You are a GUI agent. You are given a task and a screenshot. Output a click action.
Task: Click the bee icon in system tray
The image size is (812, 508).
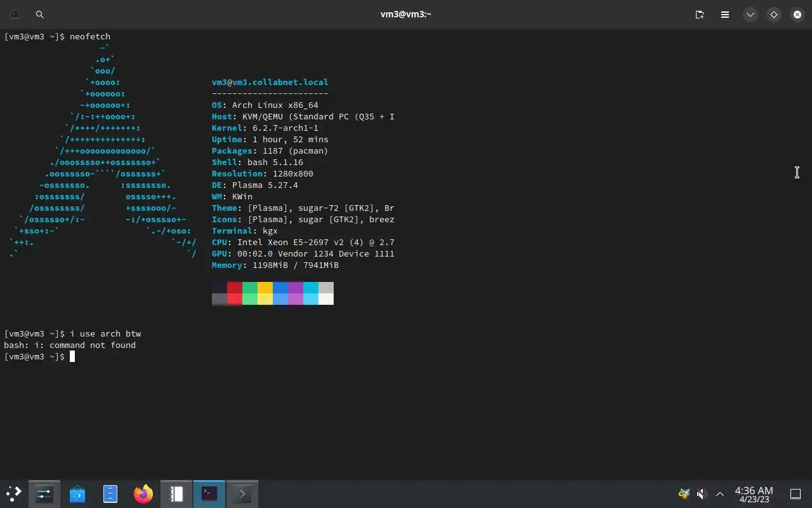pos(684,493)
